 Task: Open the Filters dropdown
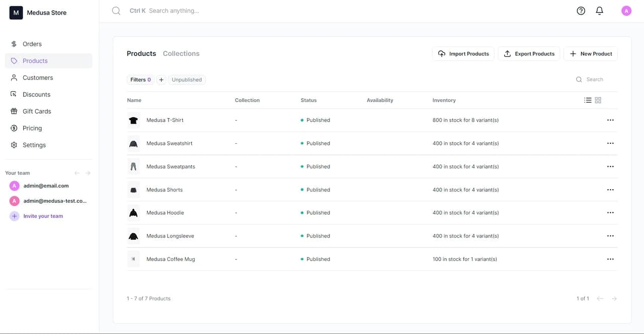140,79
